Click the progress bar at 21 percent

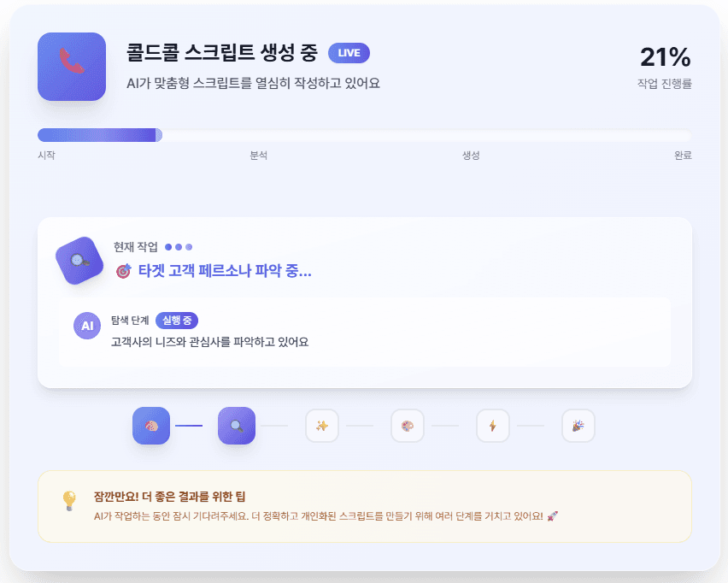pyautogui.click(x=98, y=134)
